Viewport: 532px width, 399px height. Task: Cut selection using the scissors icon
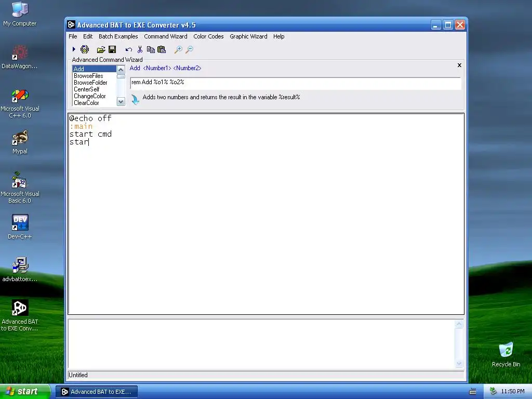point(140,49)
